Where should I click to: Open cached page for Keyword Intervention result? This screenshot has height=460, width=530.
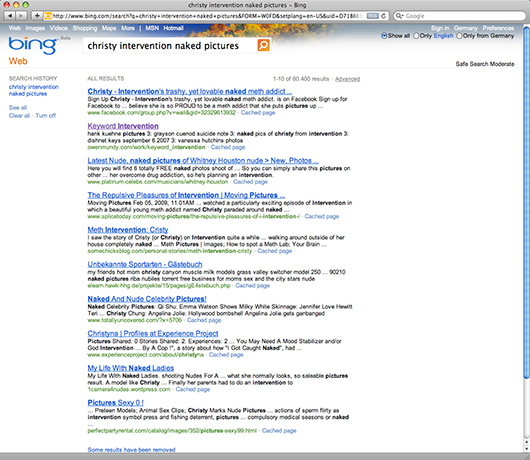click(x=228, y=147)
